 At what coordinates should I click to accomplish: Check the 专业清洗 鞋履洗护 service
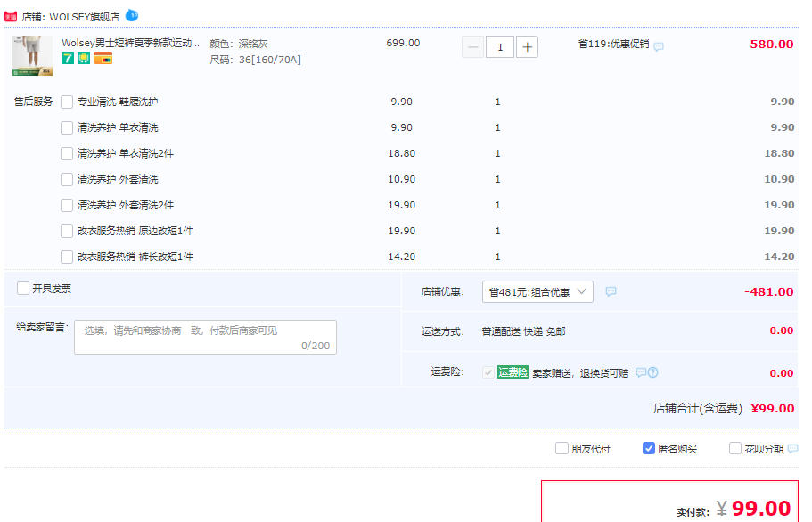click(x=67, y=102)
